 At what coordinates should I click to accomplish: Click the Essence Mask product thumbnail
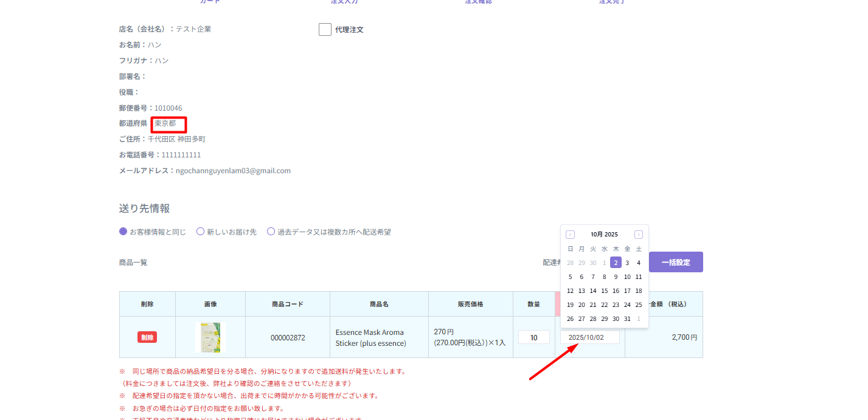click(210, 337)
